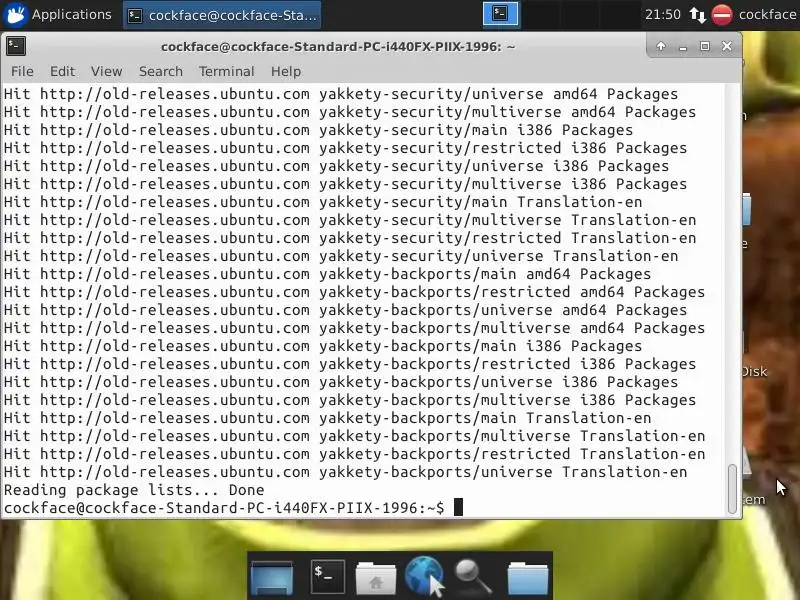
Task: Click the yakkety-backports/universe Translation-en line
Action: tap(345, 472)
